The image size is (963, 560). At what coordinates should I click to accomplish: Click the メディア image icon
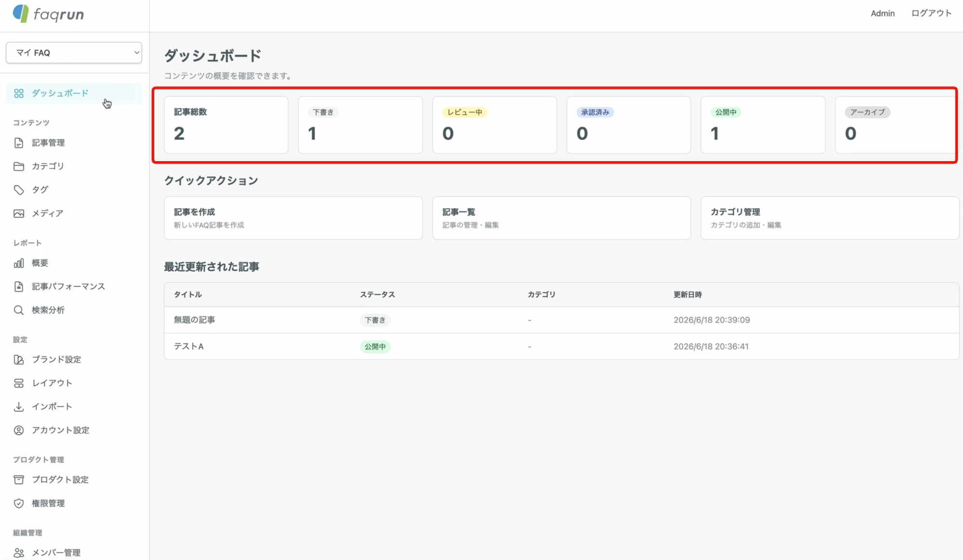coord(19,214)
